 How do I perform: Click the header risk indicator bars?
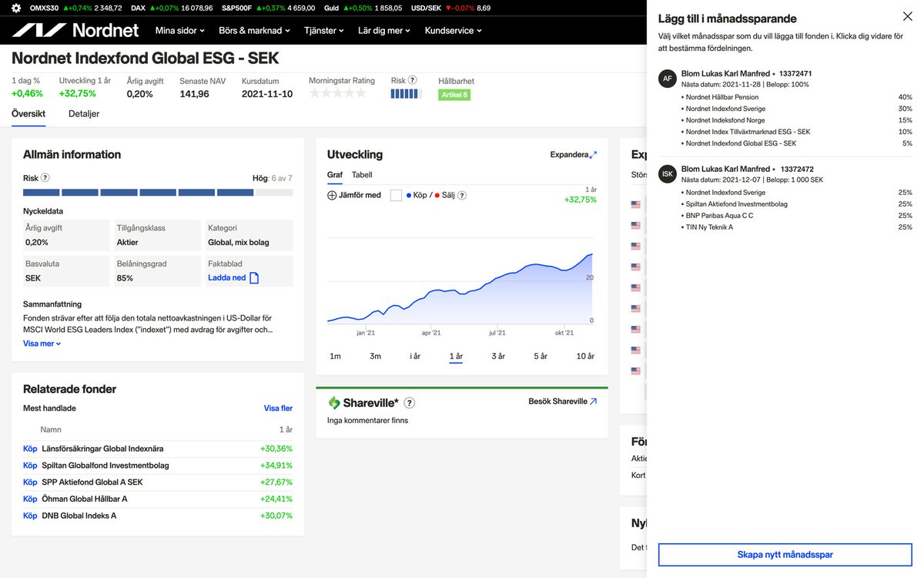tap(406, 93)
